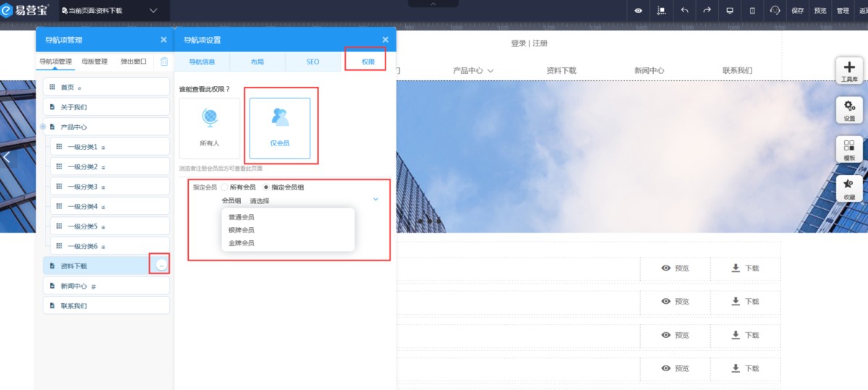Select the 一级分类6 navigation item
Image resolution: width=868 pixels, height=390 pixels.
pos(110,246)
